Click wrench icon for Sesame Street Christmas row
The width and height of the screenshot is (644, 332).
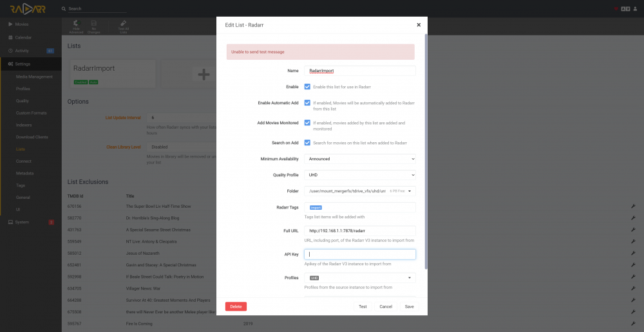click(633, 230)
